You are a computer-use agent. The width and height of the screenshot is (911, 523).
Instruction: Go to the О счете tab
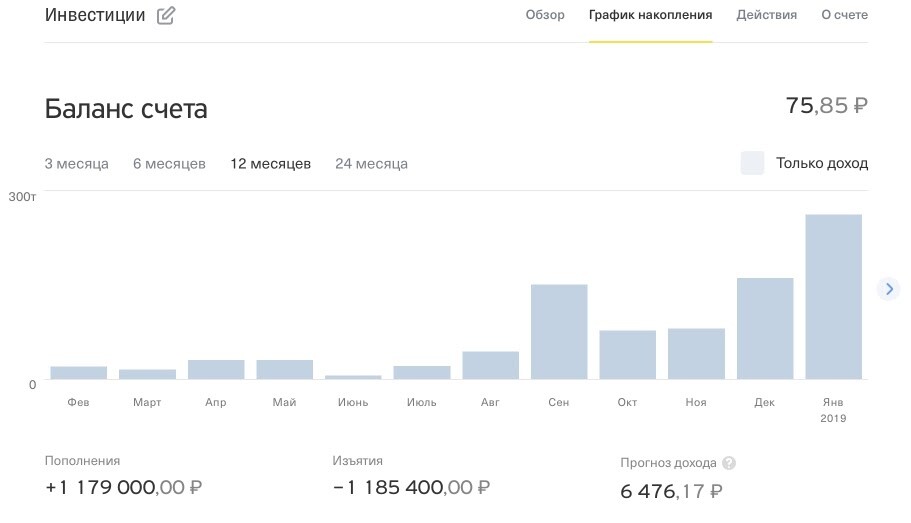point(844,15)
